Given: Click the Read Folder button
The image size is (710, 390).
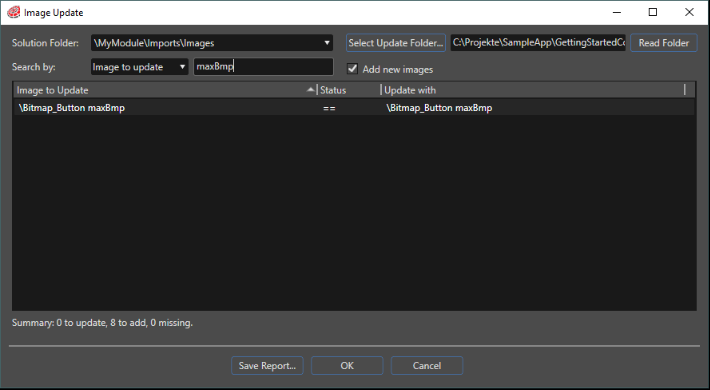Looking at the screenshot, I should point(663,43).
